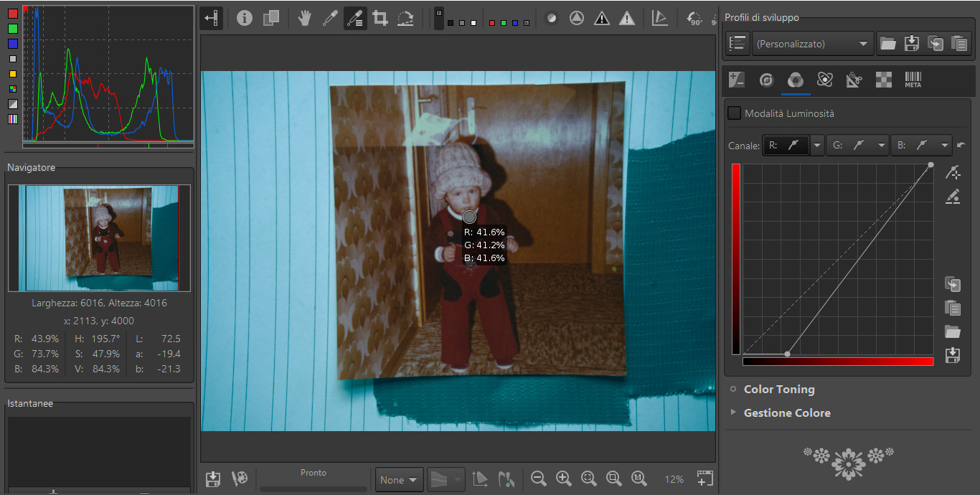Enable the Modalità Luminosità checkbox
The image size is (980, 495).
pos(734,113)
